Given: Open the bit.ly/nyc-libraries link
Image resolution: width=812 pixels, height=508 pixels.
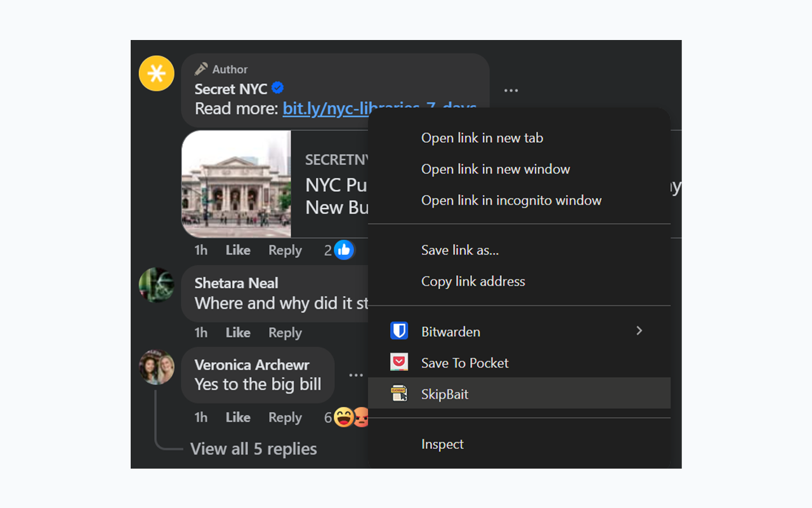Looking at the screenshot, I should pos(325,109).
